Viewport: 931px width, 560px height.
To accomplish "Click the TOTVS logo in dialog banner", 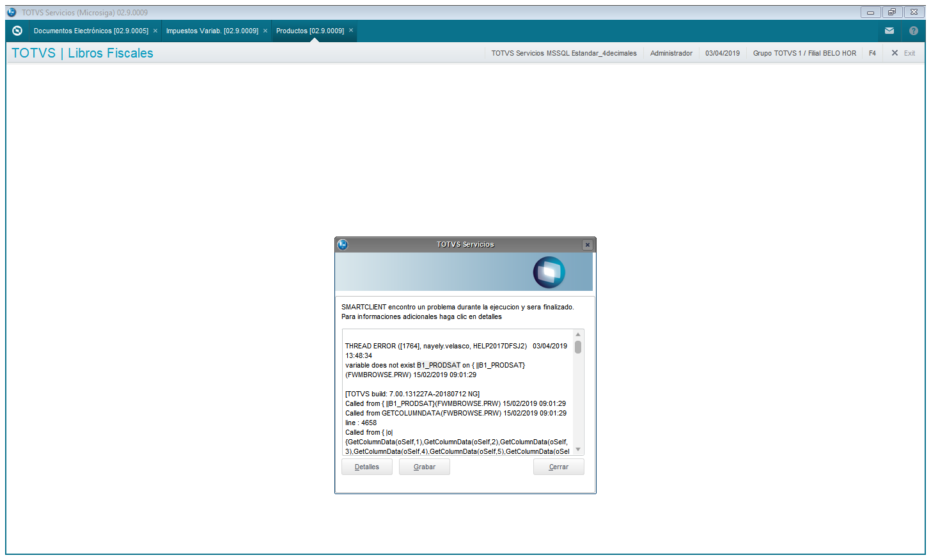I will 549,272.
